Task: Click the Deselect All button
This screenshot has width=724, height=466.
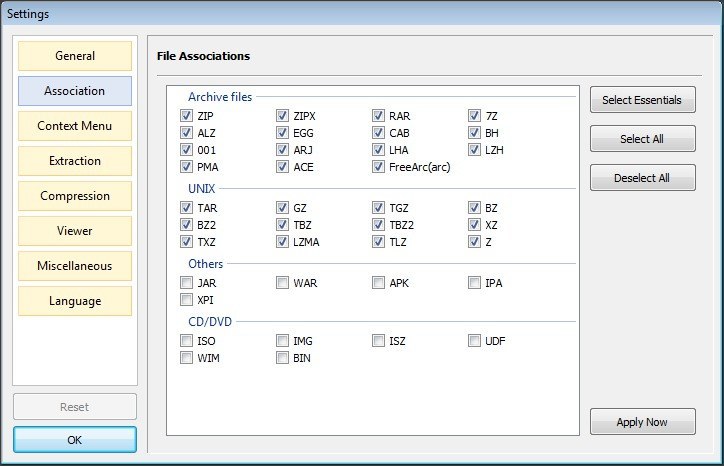Action: 643,178
